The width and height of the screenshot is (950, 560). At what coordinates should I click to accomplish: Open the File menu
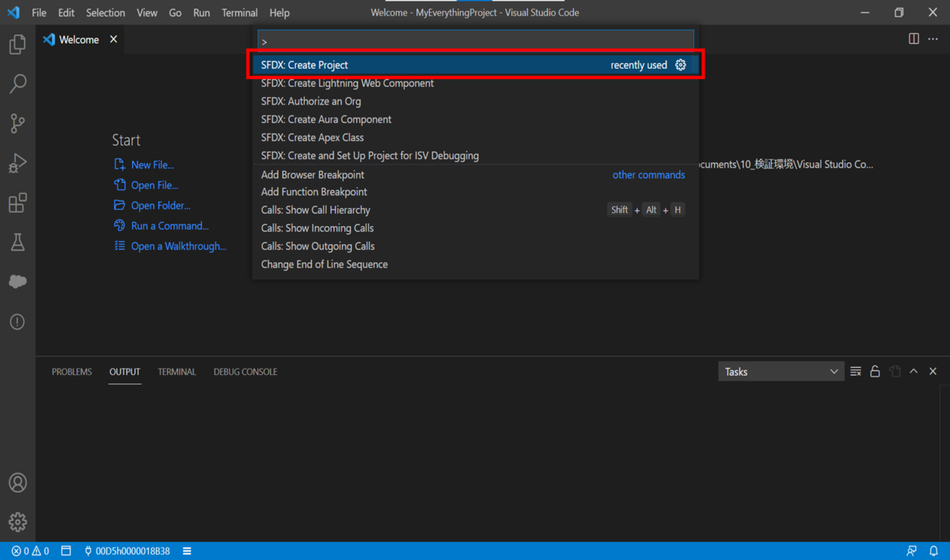(39, 13)
